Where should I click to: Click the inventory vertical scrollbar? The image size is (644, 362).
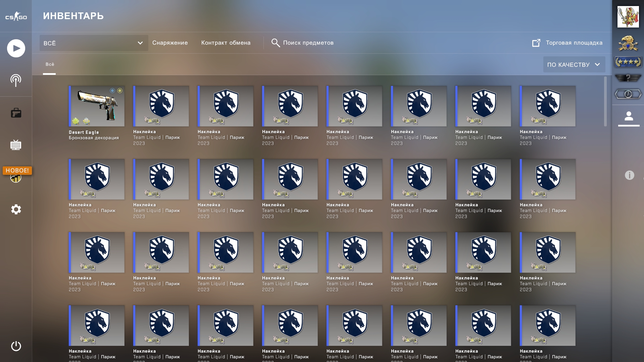click(605, 101)
